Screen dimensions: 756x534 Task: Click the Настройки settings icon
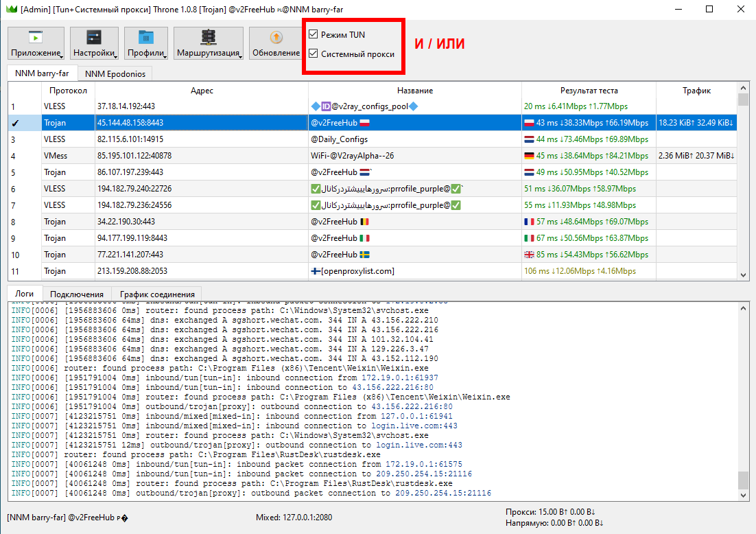[x=94, y=38]
